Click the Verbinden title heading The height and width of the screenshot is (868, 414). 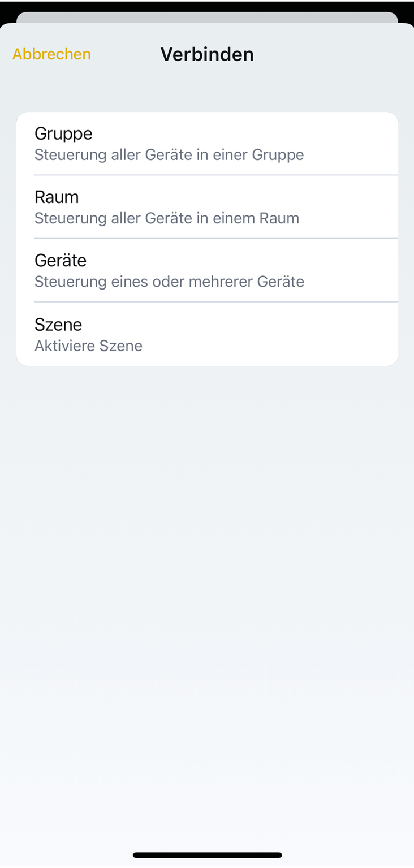[x=207, y=54]
